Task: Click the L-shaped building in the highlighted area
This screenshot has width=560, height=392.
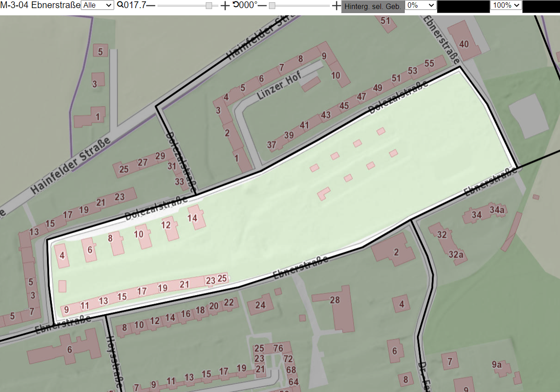Action: pyautogui.click(x=323, y=194)
